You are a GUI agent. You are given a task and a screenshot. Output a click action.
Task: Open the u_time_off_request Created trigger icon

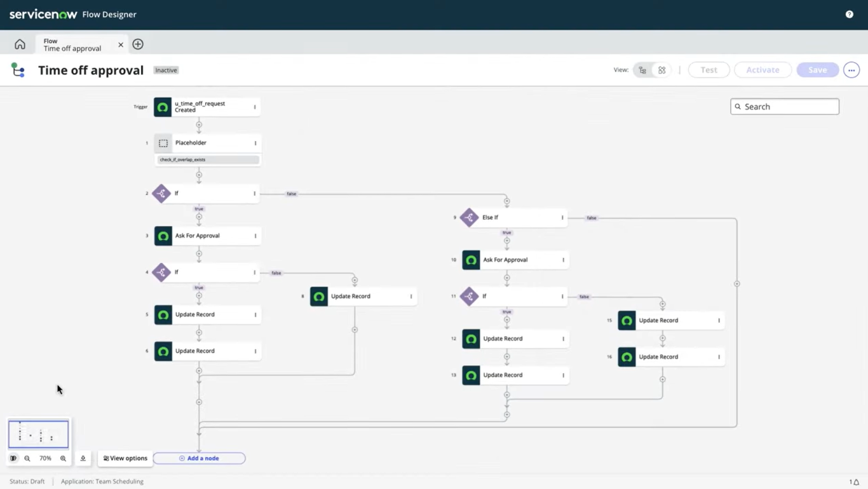point(163,107)
